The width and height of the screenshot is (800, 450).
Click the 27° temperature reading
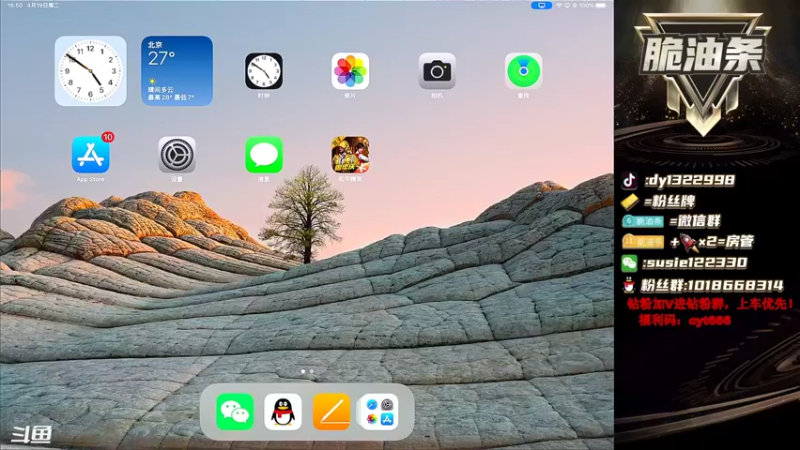click(161, 59)
